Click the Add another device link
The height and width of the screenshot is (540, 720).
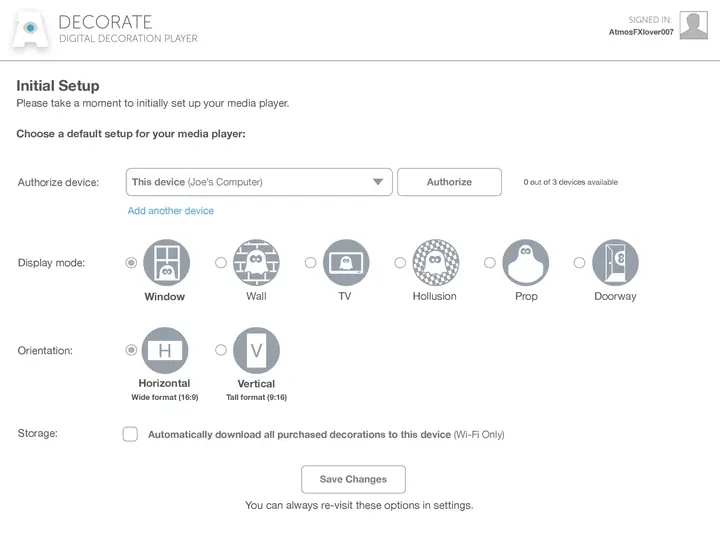pyautogui.click(x=170, y=211)
